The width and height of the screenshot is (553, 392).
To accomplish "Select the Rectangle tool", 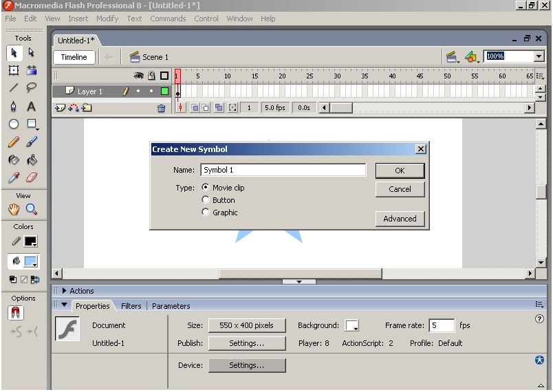I will point(32,124).
